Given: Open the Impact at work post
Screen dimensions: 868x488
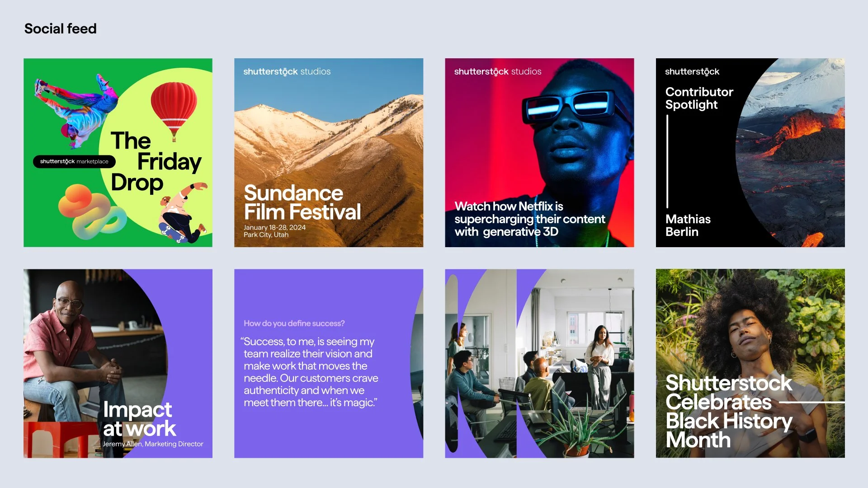Looking at the screenshot, I should click(x=118, y=364).
